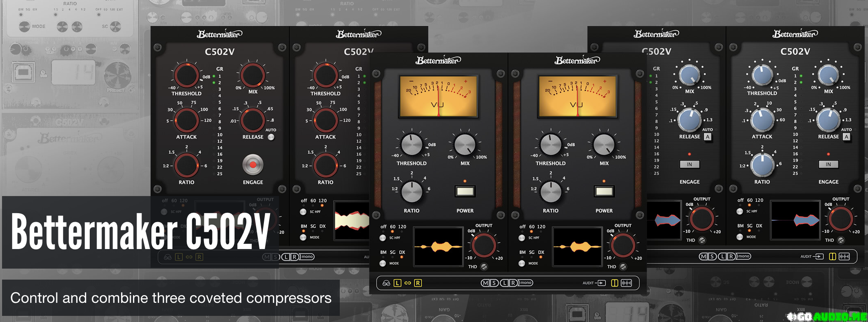Select yellow R channel icon in VU-meter plugin toolbar
This screenshot has width=868, height=322.
tap(418, 283)
